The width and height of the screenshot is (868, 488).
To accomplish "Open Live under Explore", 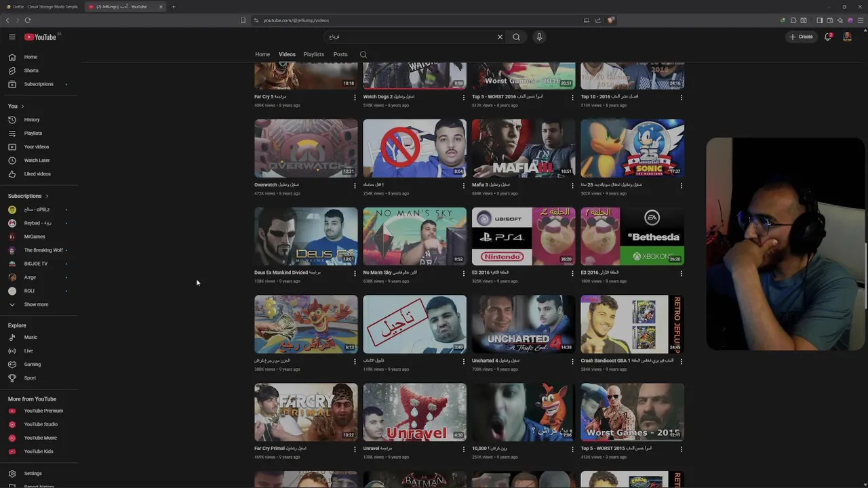I will point(28,350).
